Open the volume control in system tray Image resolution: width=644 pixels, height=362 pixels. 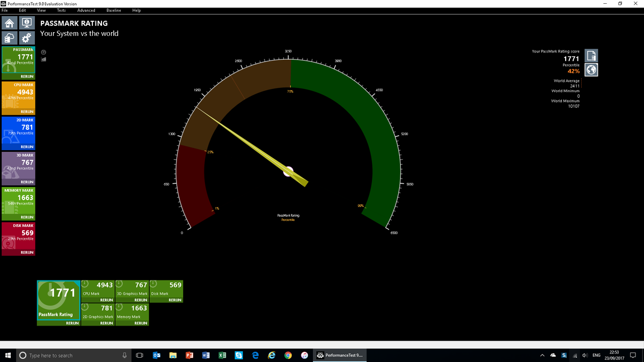click(584, 355)
